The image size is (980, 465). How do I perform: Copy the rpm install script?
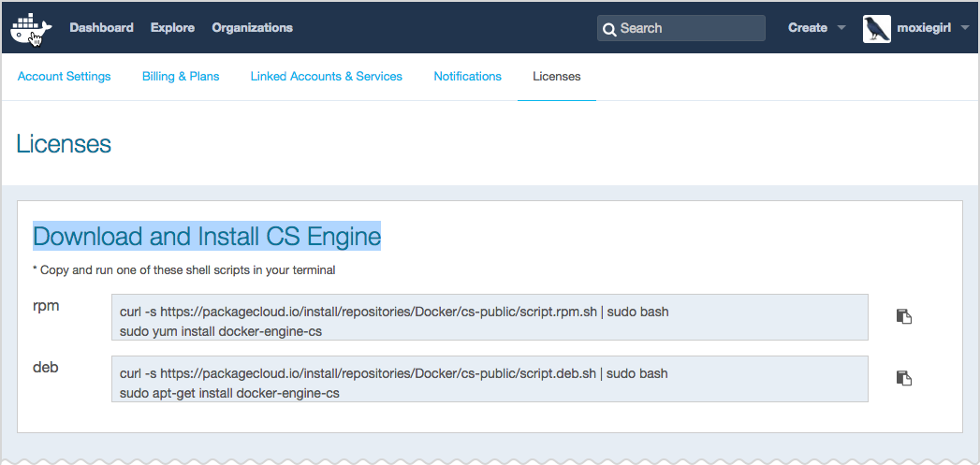[903, 316]
